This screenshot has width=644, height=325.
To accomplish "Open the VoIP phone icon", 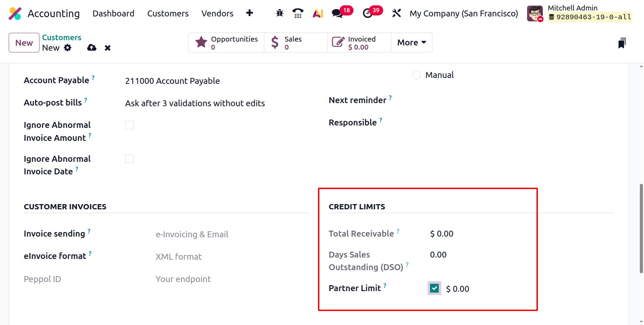I will (x=298, y=13).
